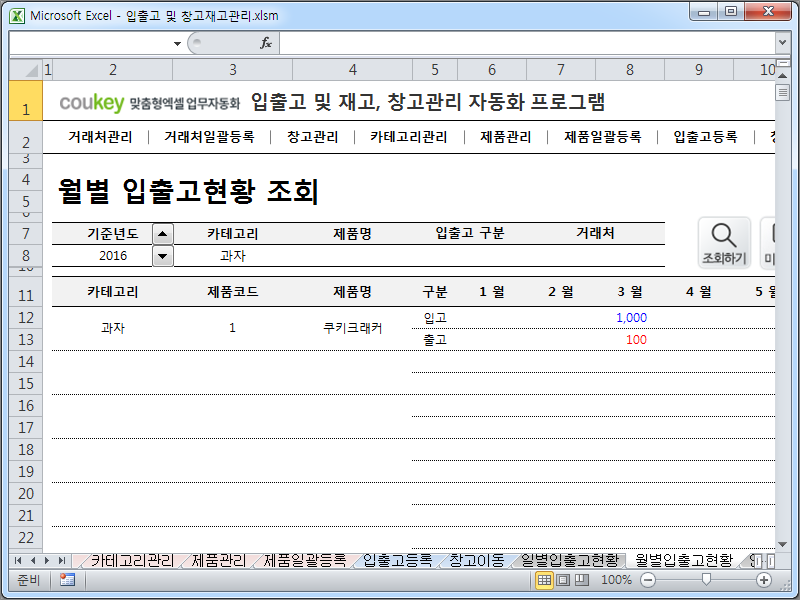Viewport: 800px width, 600px height.
Task: Select the active 월별입출고현황 sheet tab
Action: tap(684, 561)
